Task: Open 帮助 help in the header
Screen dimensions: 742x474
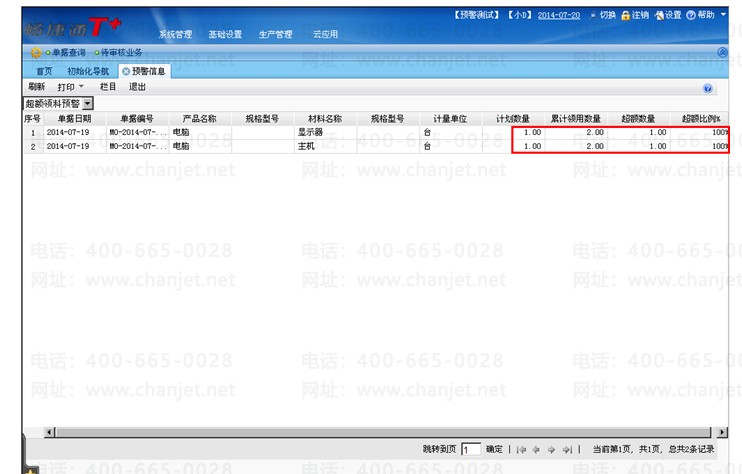Action: pos(700,15)
